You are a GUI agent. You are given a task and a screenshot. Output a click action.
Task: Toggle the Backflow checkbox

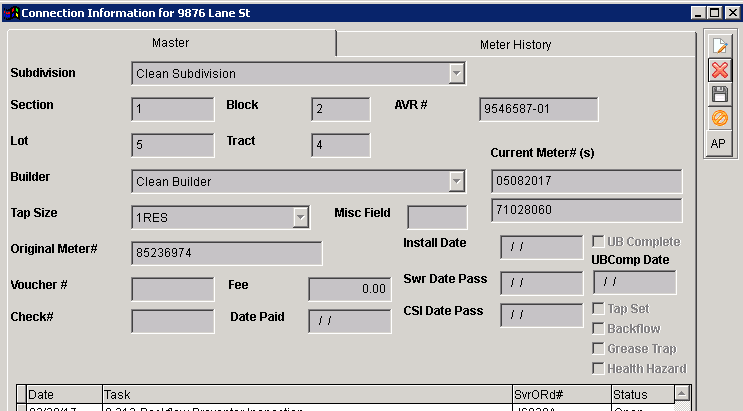point(598,329)
